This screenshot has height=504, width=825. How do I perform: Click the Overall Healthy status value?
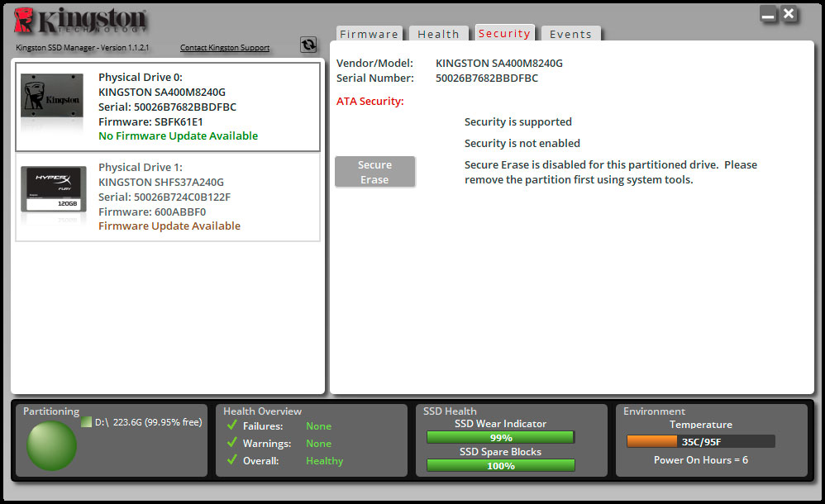[x=325, y=461]
